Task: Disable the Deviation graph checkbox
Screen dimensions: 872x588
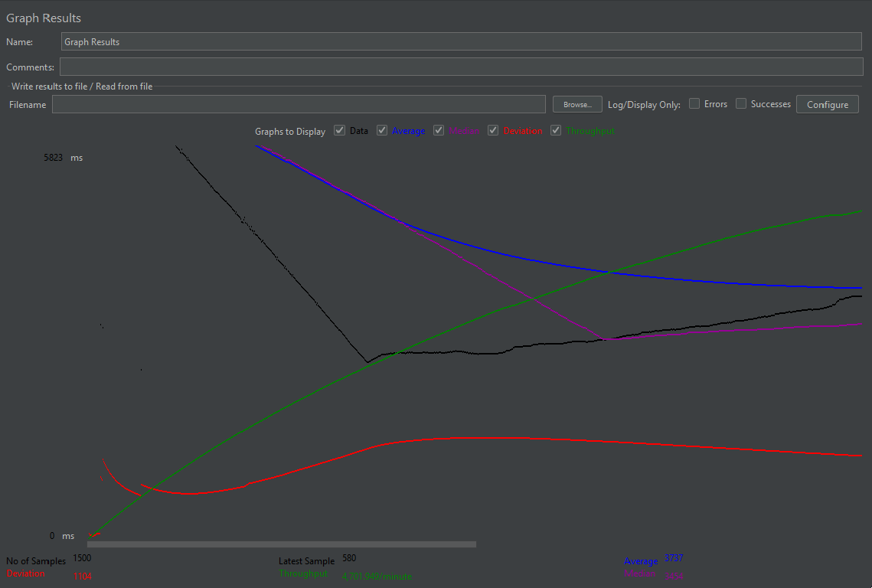Action: pos(493,130)
